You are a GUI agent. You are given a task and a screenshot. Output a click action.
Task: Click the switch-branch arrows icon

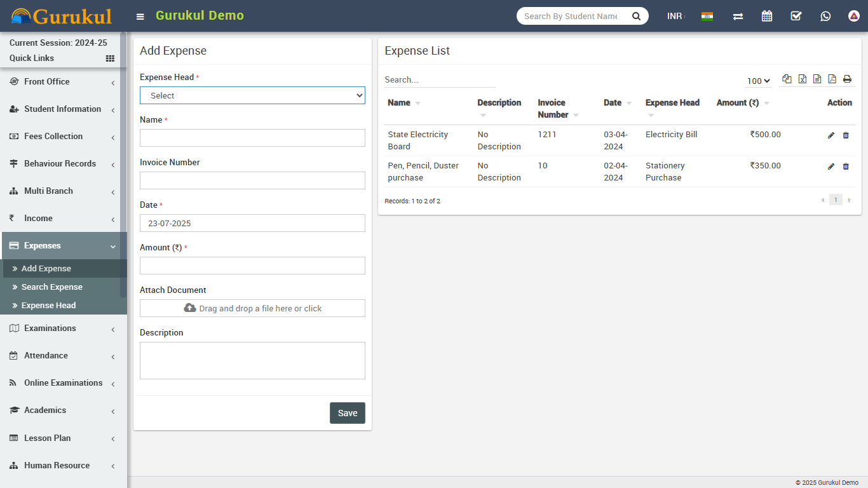[738, 16]
